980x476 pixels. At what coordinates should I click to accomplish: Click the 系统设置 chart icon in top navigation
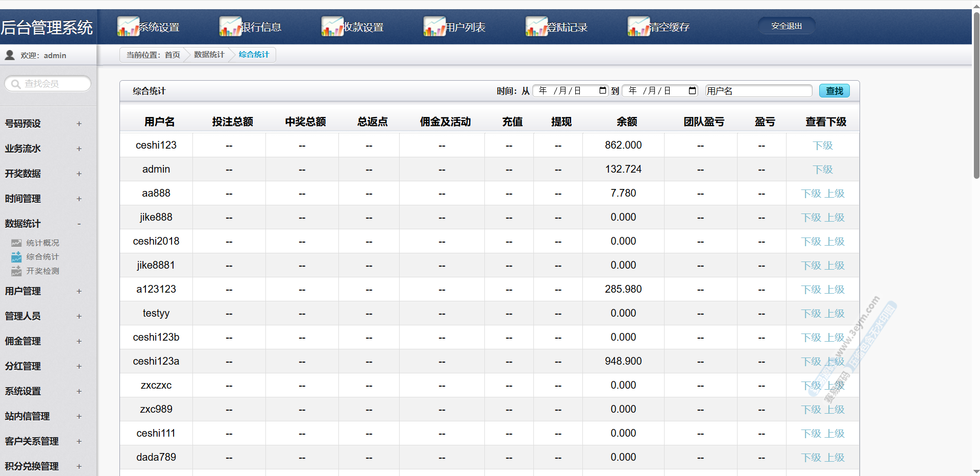tap(128, 27)
